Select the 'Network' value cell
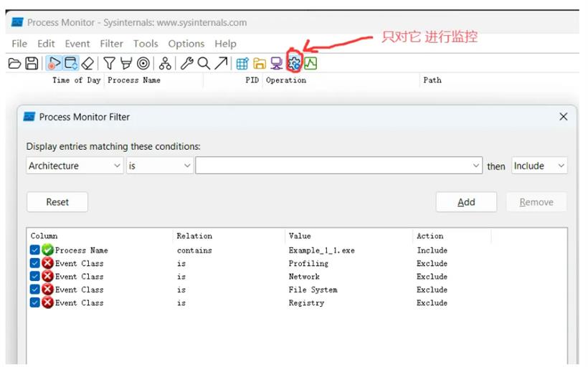Screen dimensions: 588x367 [x=304, y=277]
